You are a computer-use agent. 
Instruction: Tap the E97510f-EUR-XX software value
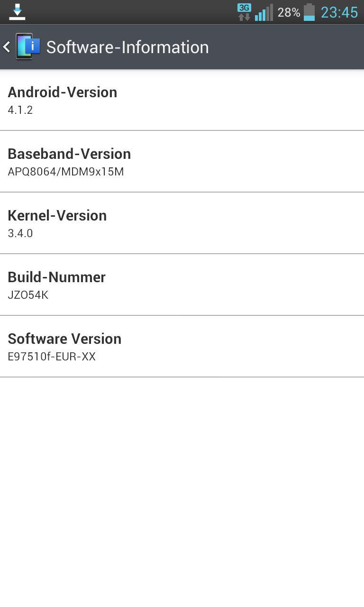(x=52, y=357)
